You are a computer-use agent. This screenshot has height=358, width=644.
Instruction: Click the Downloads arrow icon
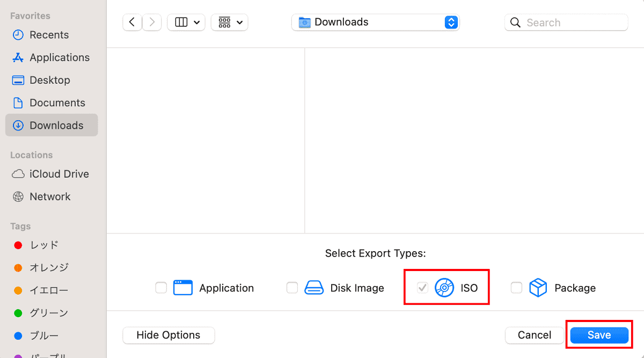pos(18,125)
